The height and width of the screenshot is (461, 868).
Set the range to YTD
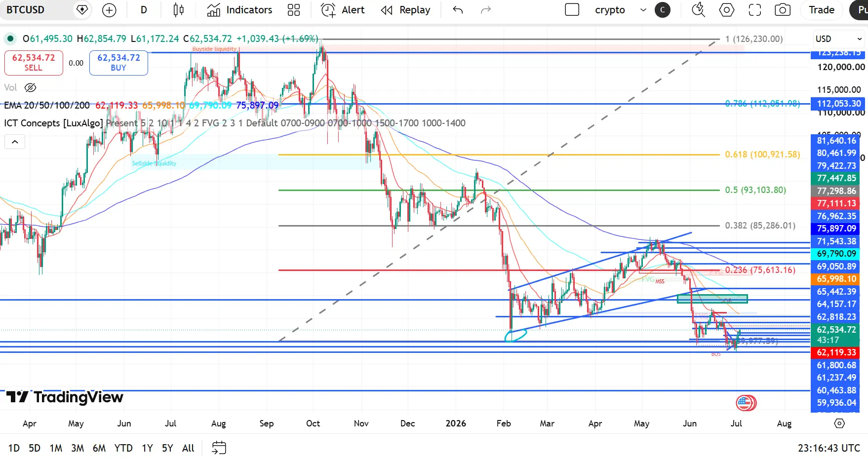click(123, 448)
